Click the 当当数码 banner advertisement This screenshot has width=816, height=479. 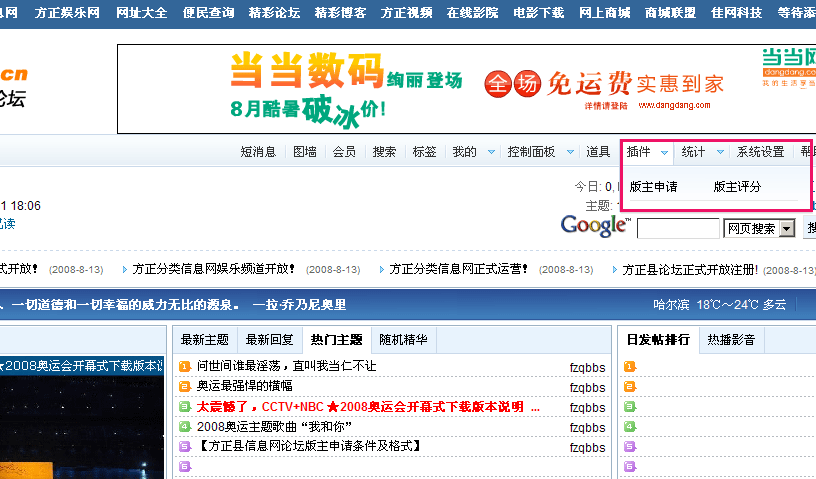[x=467, y=89]
